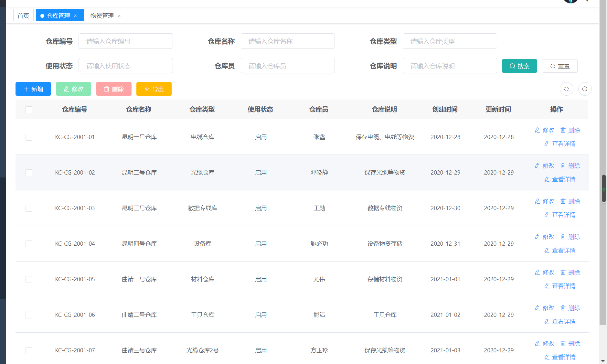Click the red 删除 toolbar button

pyautogui.click(x=114, y=89)
